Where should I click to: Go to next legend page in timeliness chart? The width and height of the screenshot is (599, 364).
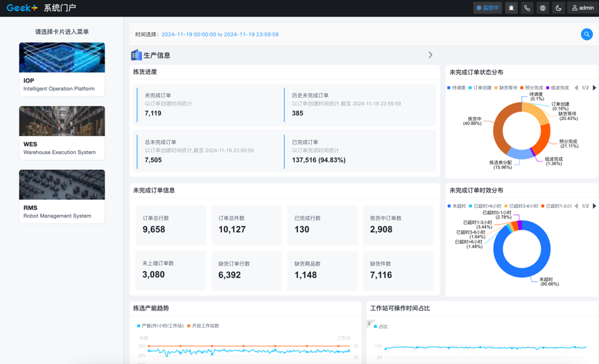pos(594,206)
